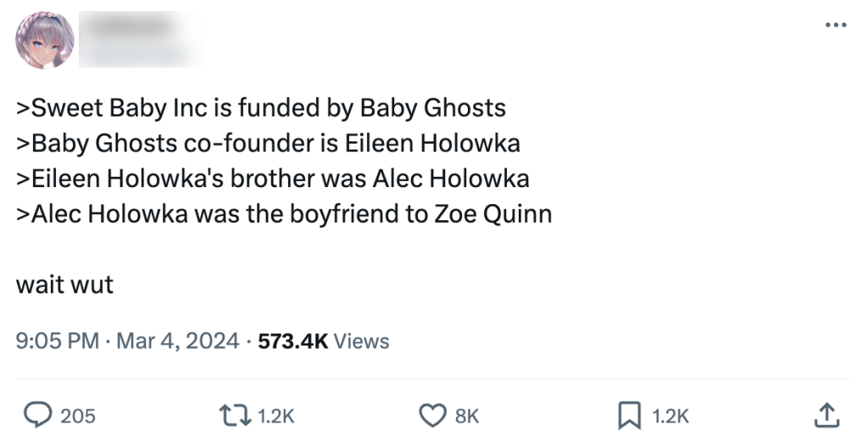Click the 205 replies count
Viewport: 868px width, 442px height.
[x=78, y=416]
